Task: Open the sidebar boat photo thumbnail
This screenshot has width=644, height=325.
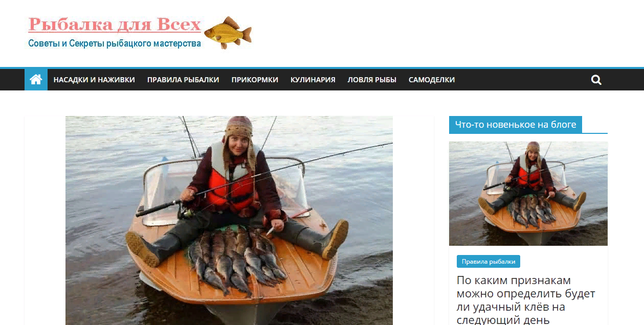Action: (528, 194)
